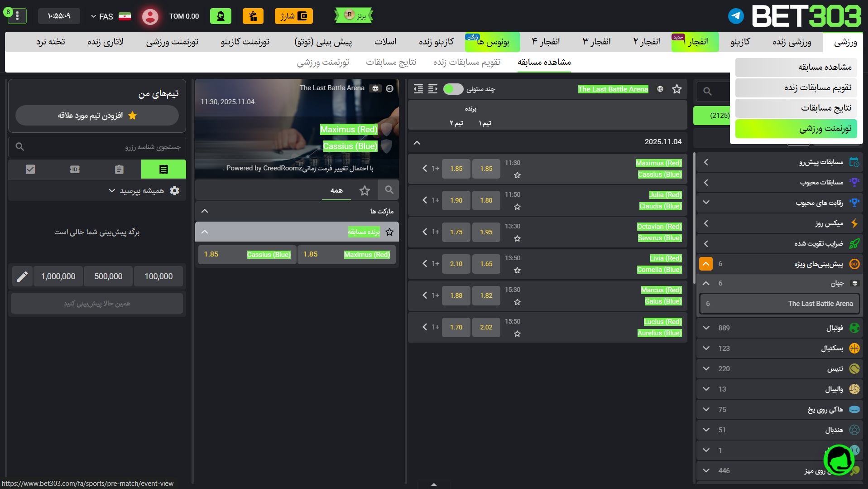Select 2.10 odds for Livia vs Cornelia
868x489 pixels.
pos(456,264)
